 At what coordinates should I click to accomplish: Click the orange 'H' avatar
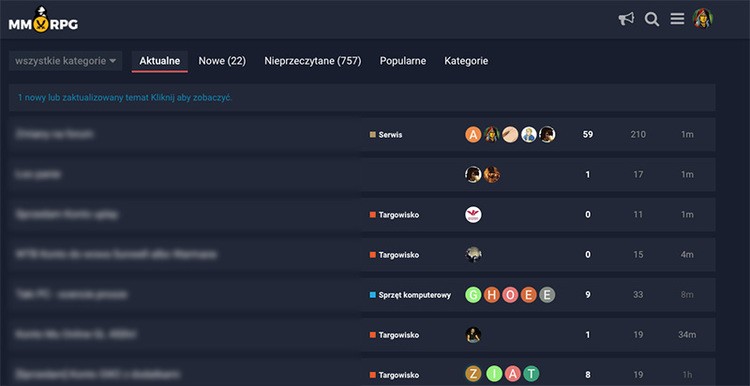coord(492,295)
